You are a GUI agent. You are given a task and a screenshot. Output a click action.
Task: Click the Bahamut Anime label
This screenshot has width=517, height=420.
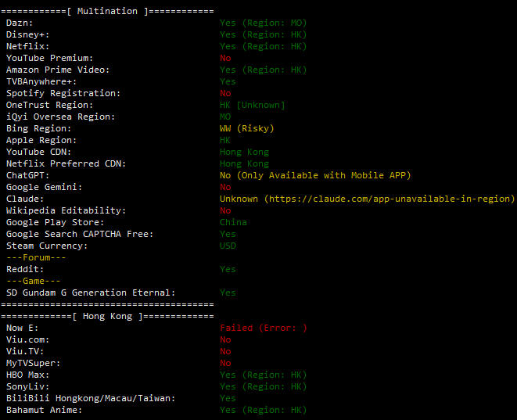44,410
